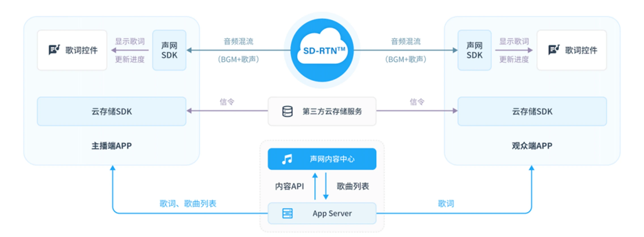Image resolution: width=644 pixels, height=237 pixels.
Task: Click the 主播端APP label
Action: coord(112,146)
